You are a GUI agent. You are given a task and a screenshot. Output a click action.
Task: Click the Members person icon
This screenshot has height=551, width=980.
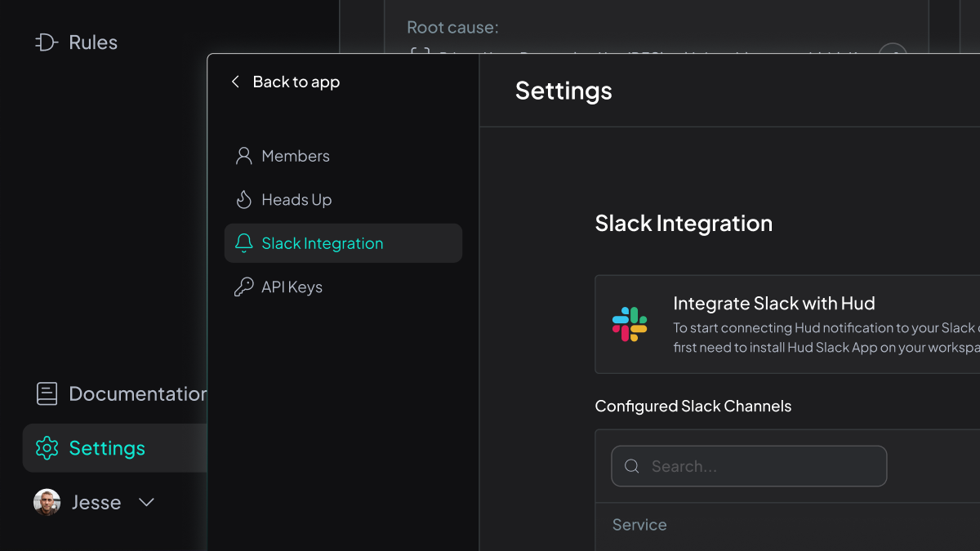point(243,156)
